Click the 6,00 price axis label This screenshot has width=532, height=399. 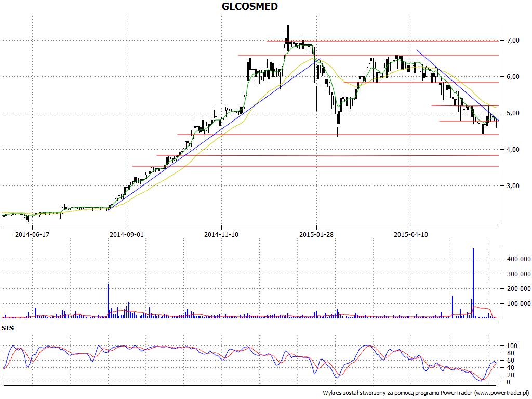[513, 77]
